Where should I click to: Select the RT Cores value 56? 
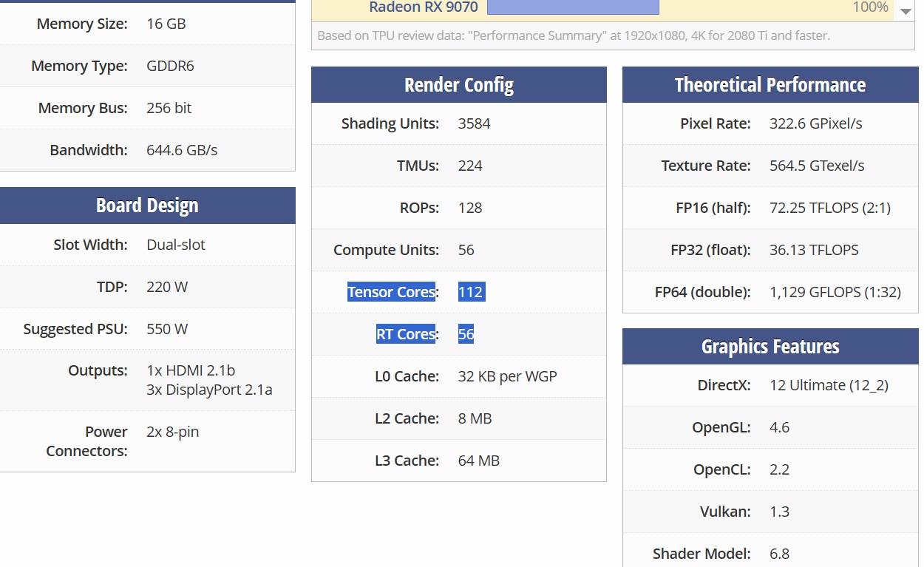pyautogui.click(x=466, y=334)
